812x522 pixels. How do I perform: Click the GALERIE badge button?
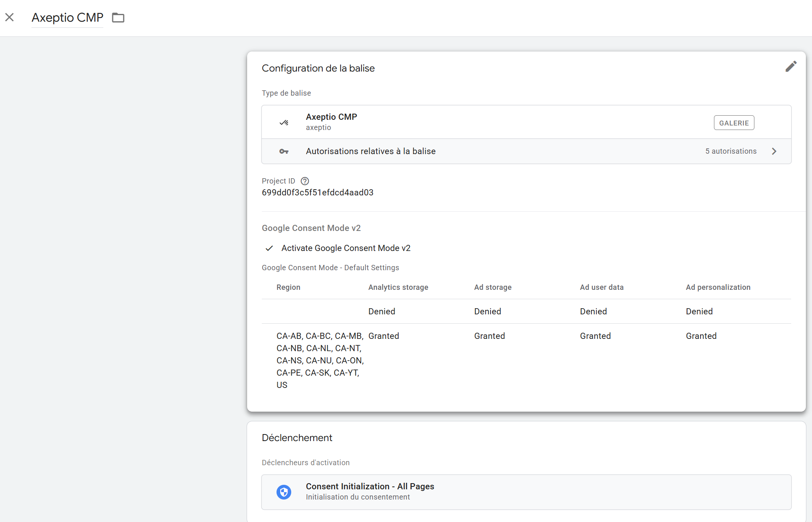[734, 123]
